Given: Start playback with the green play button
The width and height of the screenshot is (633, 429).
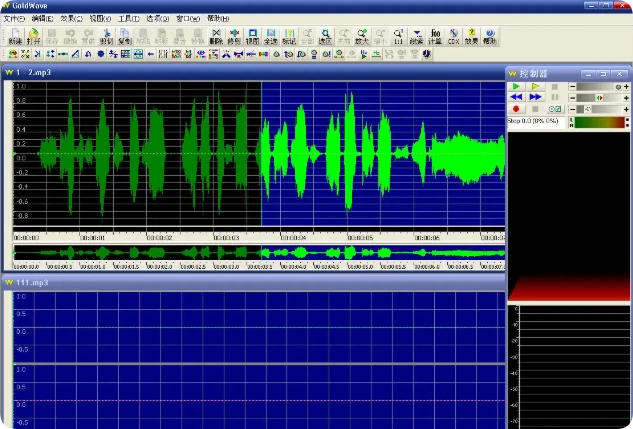Looking at the screenshot, I should coord(516,86).
